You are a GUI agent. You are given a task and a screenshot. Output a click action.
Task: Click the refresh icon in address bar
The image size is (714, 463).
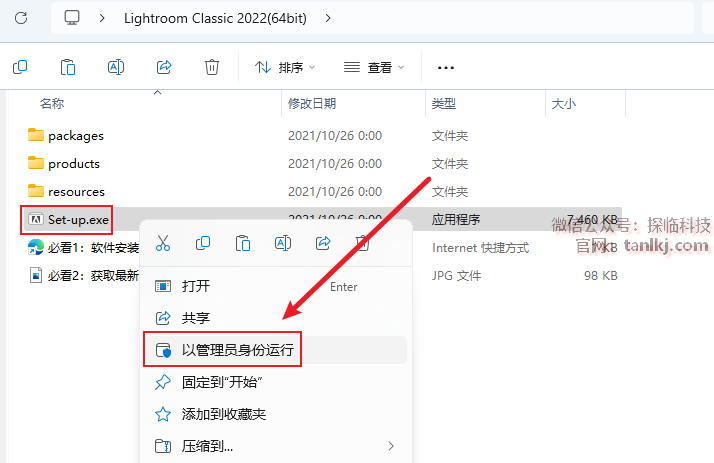(21, 18)
